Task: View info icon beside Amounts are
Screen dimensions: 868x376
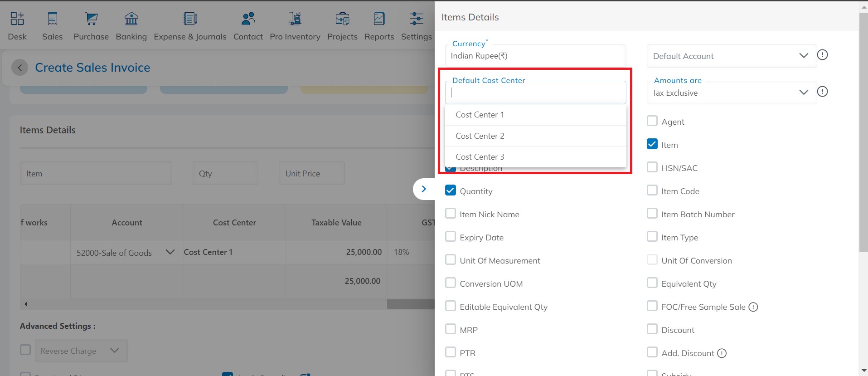Action: pos(822,92)
